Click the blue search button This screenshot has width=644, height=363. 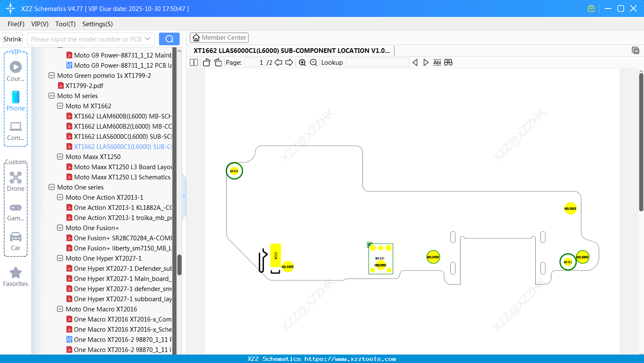[x=169, y=39]
